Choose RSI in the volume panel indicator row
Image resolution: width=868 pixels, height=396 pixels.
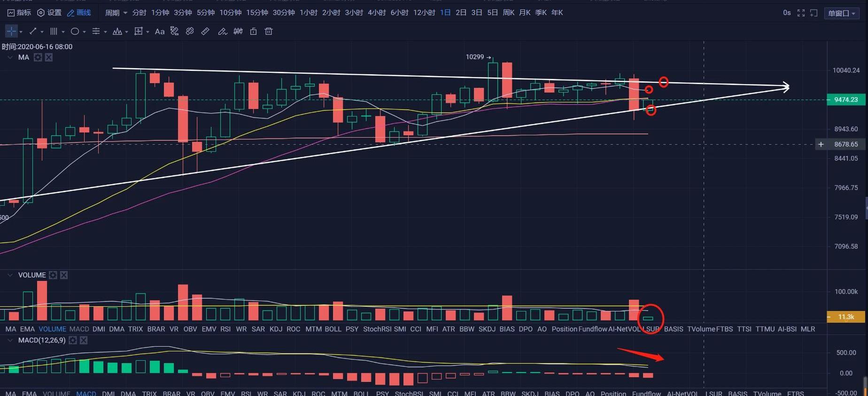pyautogui.click(x=225, y=329)
